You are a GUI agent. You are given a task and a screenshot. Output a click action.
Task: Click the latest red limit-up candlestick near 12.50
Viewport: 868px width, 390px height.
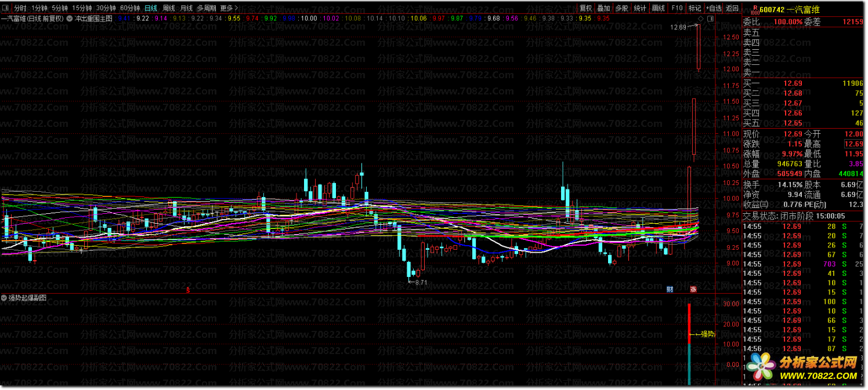point(699,47)
